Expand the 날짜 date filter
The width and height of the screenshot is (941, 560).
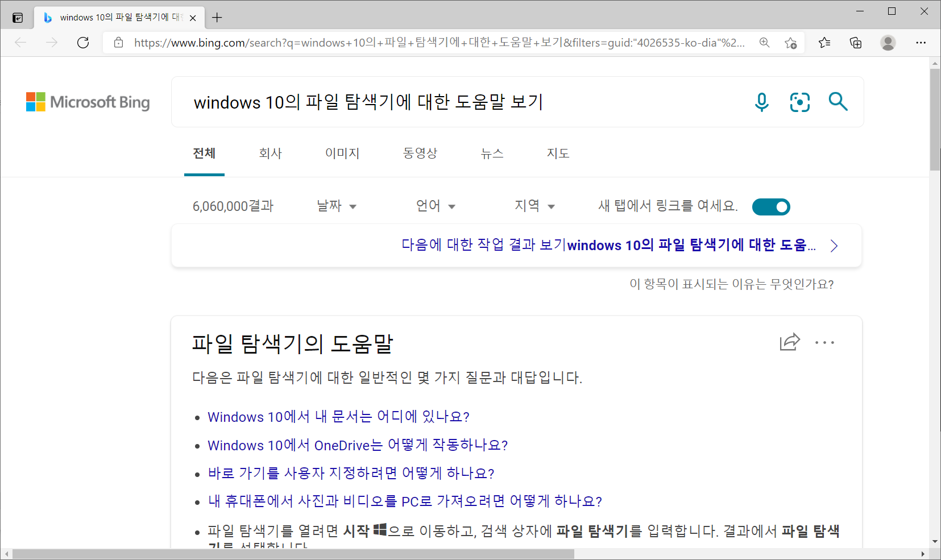[x=337, y=206]
